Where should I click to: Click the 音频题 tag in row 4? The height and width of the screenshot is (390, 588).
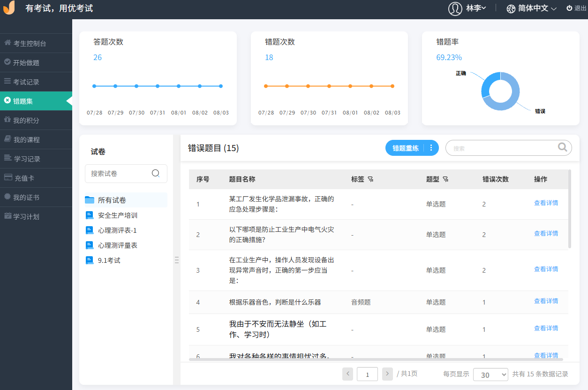(x=361, y=302)
